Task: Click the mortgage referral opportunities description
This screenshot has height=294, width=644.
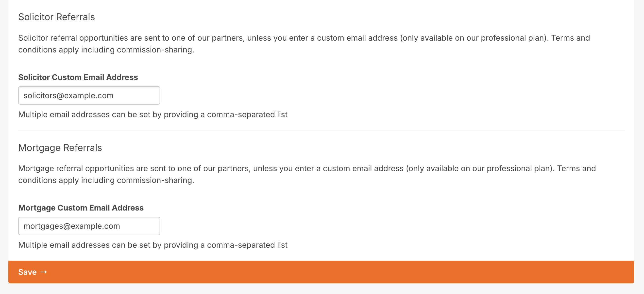Action: click(307, 174)
